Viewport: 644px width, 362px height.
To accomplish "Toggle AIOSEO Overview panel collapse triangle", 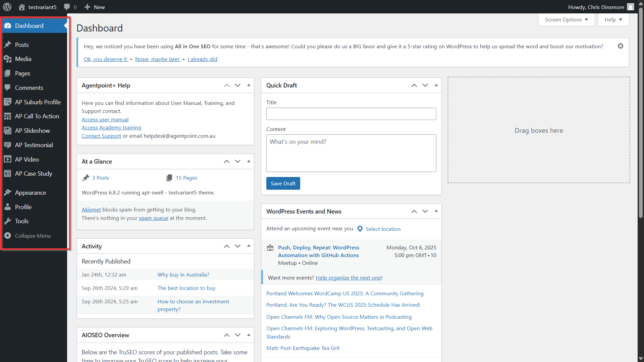I will pos(249,335).
